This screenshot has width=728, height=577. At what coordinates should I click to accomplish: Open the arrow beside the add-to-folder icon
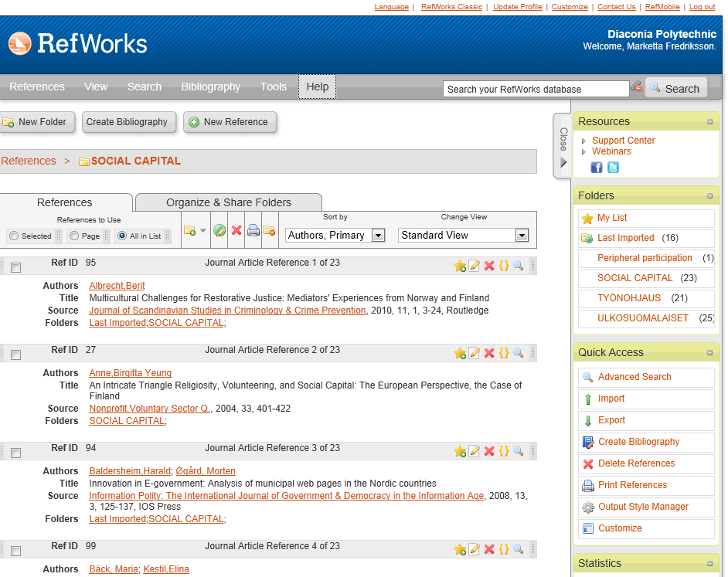point(203,231)
